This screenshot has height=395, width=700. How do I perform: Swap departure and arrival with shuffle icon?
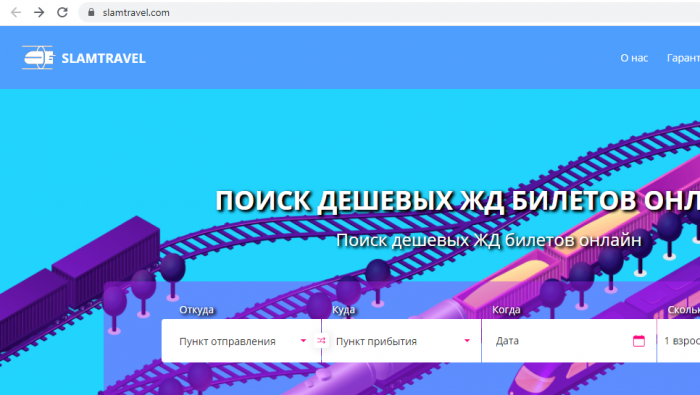click(321, 341)
